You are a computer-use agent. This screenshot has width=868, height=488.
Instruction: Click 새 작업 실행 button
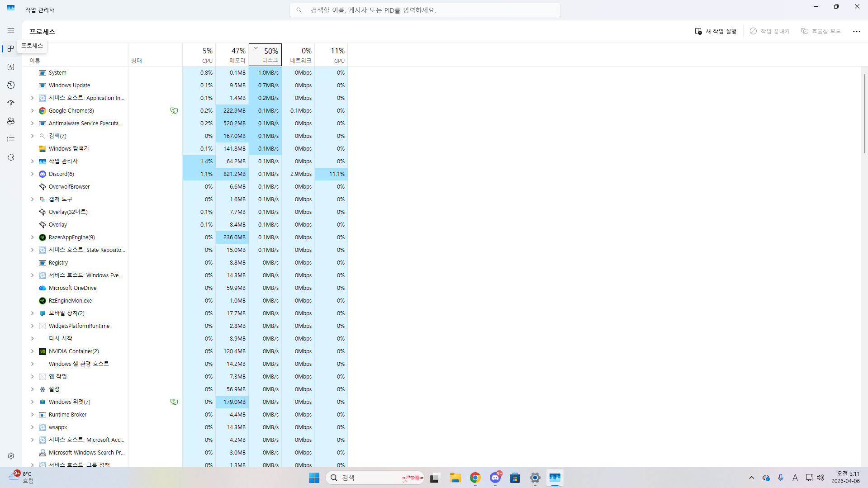point(716,31)
